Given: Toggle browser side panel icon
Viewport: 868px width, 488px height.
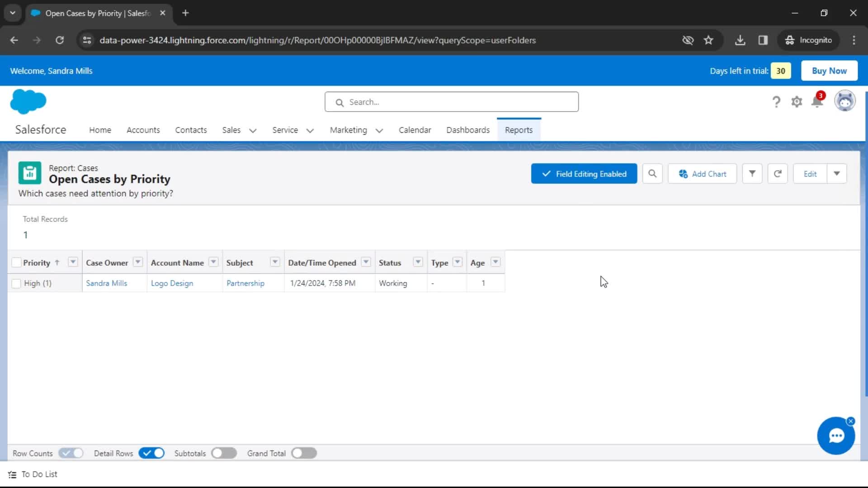Looking at the screenshot, I should click(763, 40).
